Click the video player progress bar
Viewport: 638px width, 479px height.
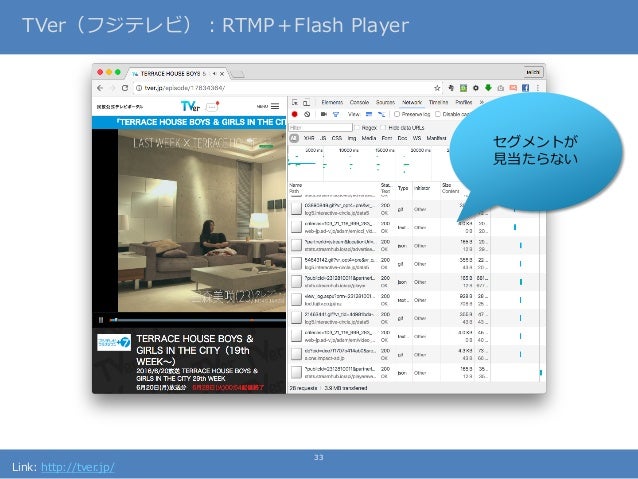pyautogui.click(x=198, y=320)
